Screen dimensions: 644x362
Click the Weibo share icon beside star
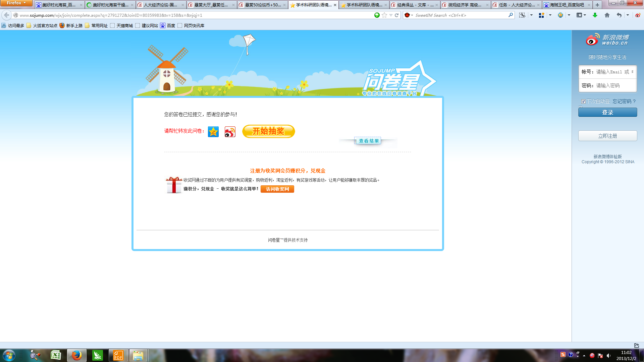coord(230,131)
